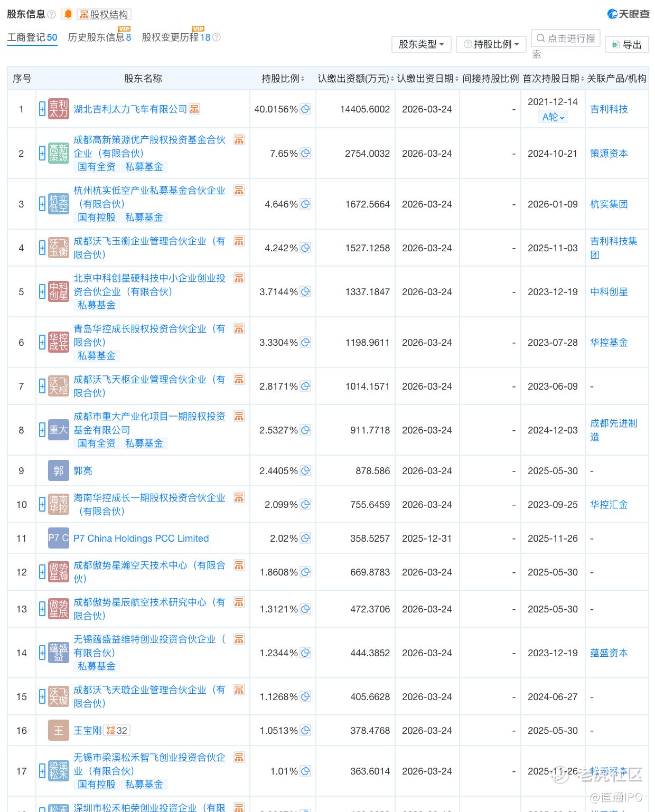The width and height of the screenshot is (655, 812).
Task: Click pie chart icon beside 3.7144%
Action: click(x=305, y=292)
